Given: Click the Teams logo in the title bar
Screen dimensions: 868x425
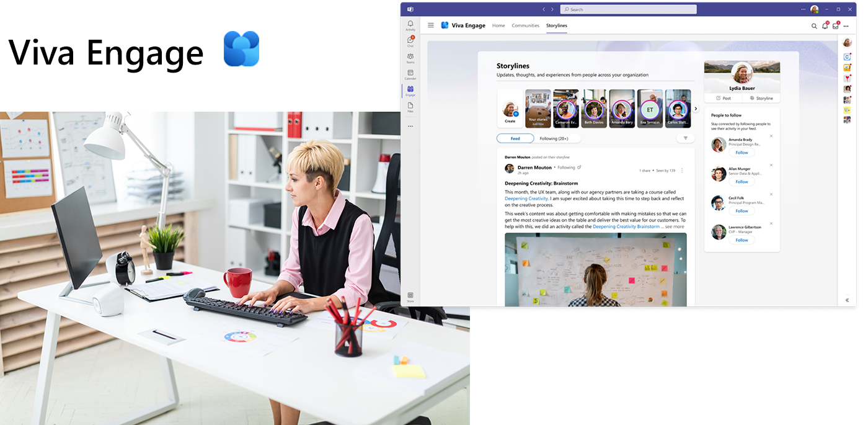Looking at the screenshot, I should tap(410, 9).
